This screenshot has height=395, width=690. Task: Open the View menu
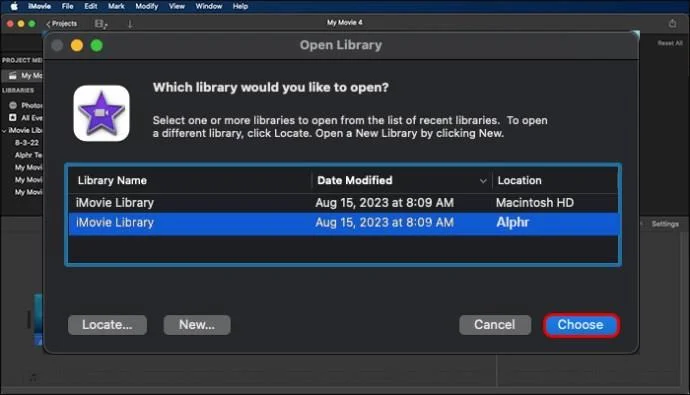pos(176,6)
